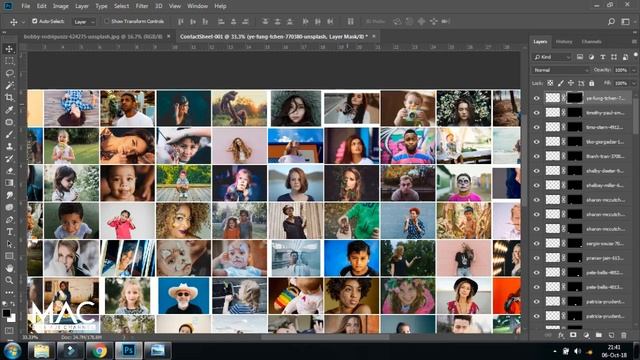
Task: Select the History Brush tool
Action: [x=9, y=158]
